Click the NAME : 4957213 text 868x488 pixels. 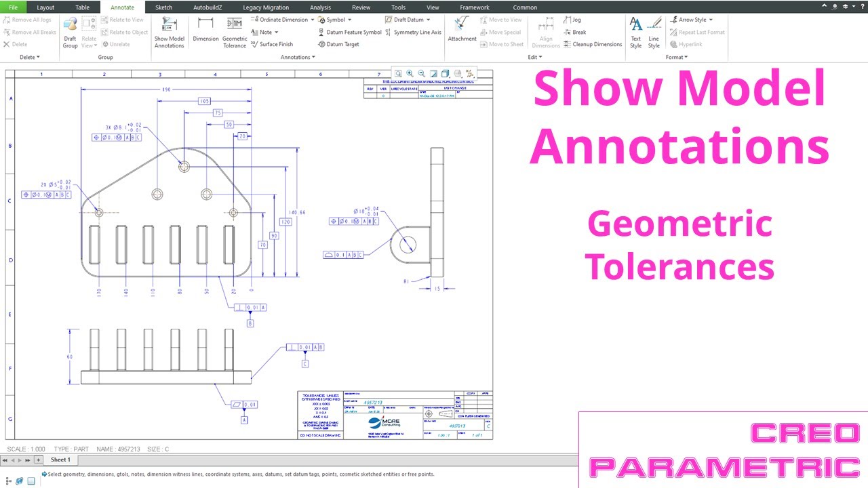click(118, 449)
